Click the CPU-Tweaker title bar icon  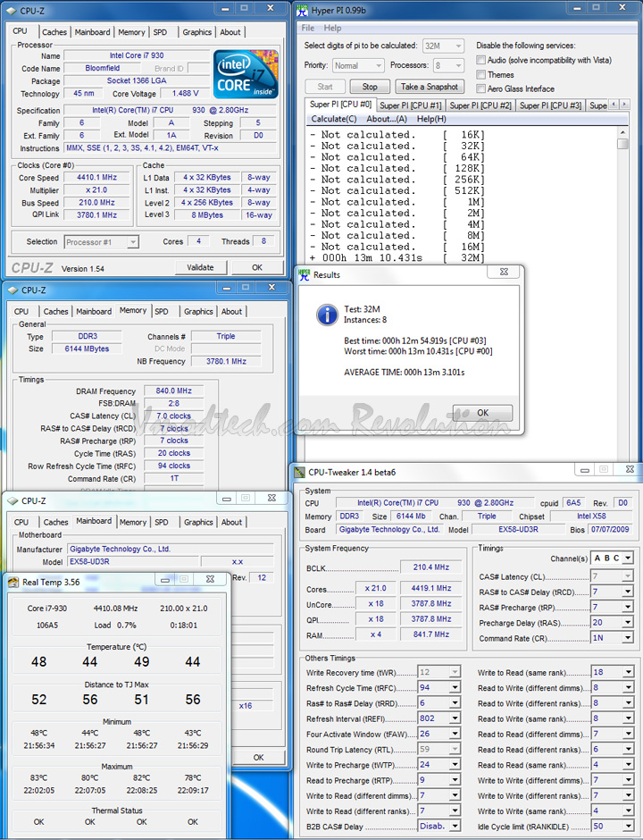(x=299, y=473)
